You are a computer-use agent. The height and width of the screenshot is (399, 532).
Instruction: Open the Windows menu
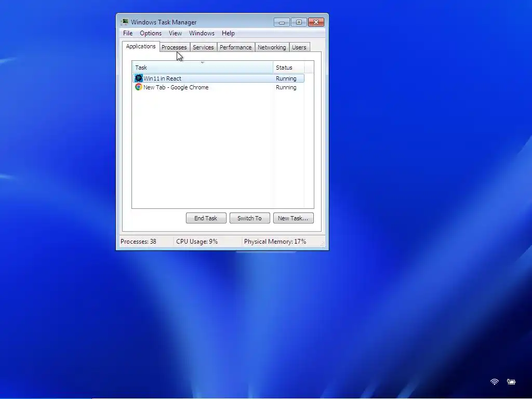coord(202,33)
